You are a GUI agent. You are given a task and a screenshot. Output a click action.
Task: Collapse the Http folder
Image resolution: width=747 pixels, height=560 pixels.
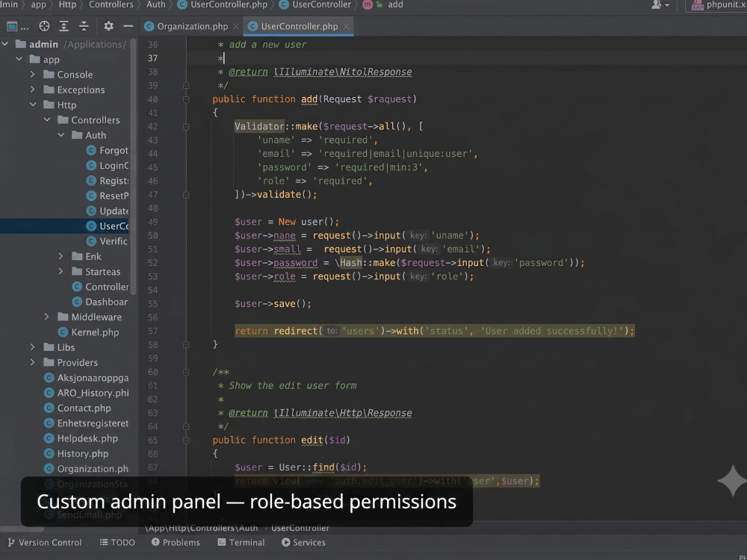click(33, 105)
